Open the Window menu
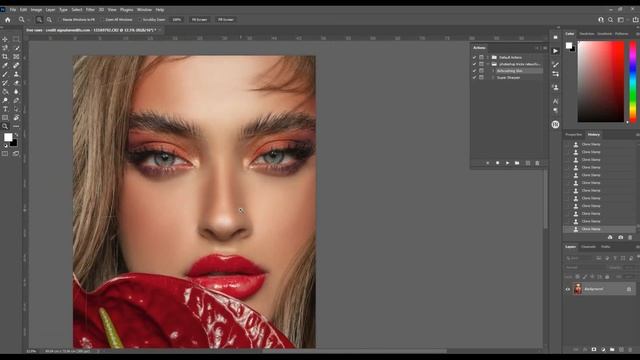This screenshot has height=360, width=640. (144, 9)
